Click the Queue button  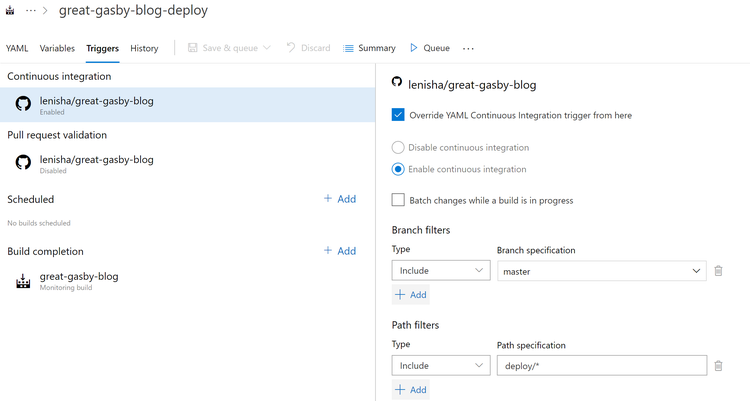point(430,48)
